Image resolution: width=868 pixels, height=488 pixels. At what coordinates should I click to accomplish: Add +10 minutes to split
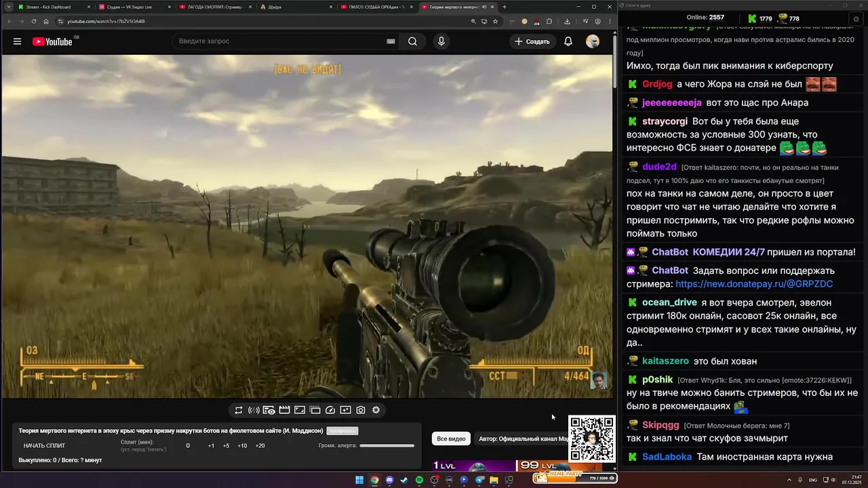pos(242,446)
